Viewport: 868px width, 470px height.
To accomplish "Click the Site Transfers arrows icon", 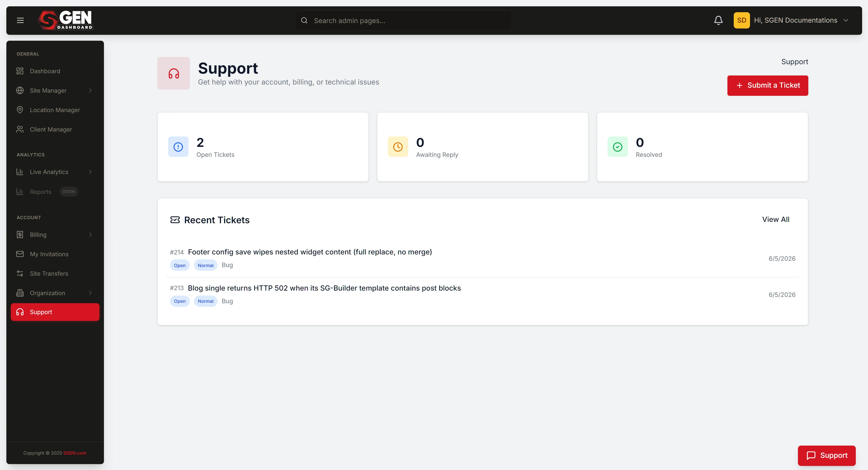I will point(20,274).
